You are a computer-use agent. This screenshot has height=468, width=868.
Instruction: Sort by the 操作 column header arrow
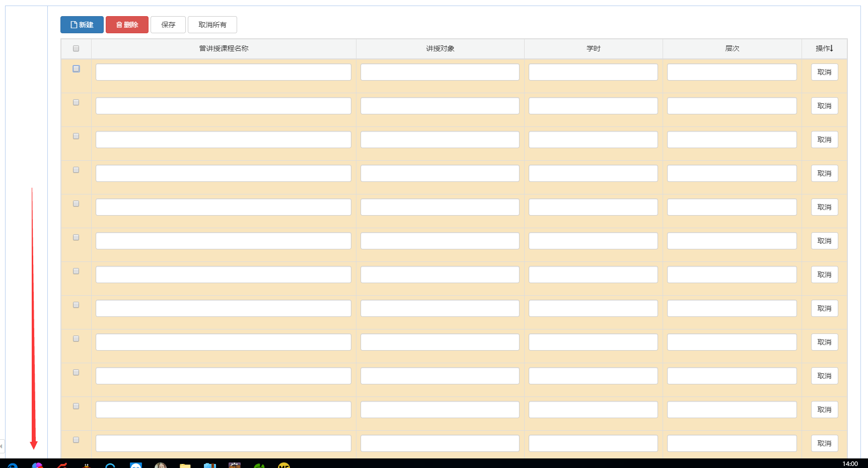click(x=832, y=48)
